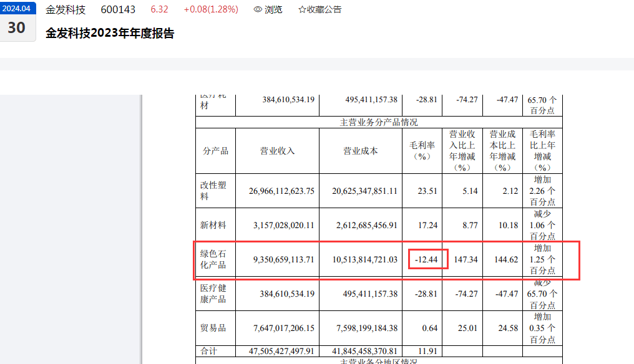Screen dimensions: 634x364
Task: Click the column header 营业收入
Action: tap(277, 151)
